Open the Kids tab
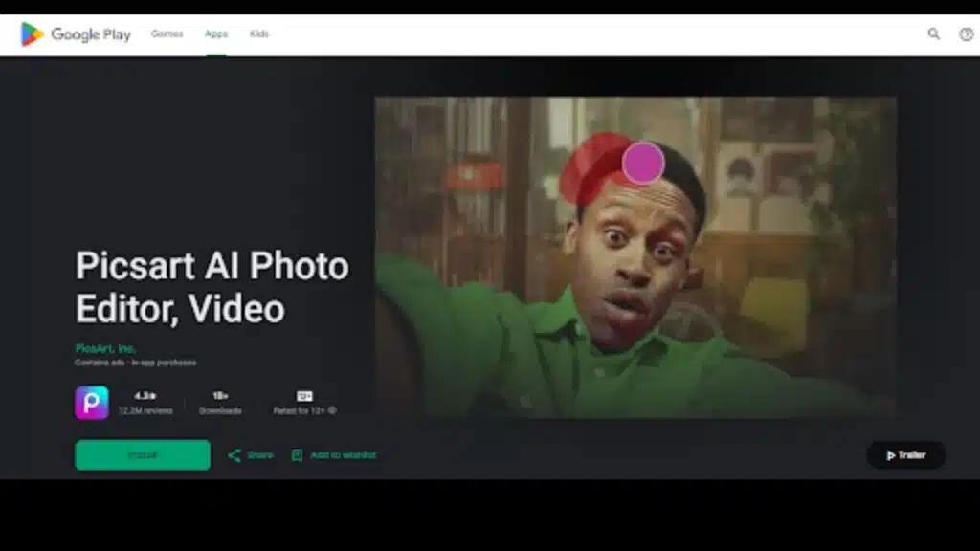Image resolution: width=980 pixels, height=551 pixels. (259, 34)
